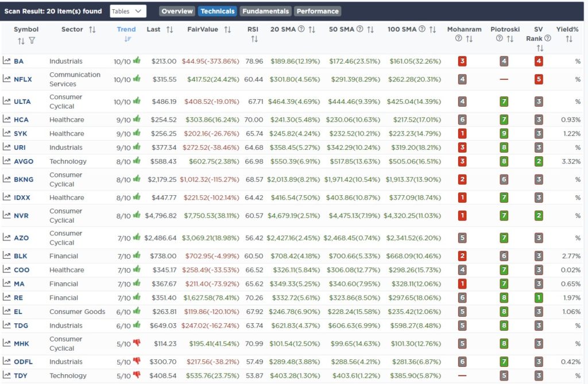Image resolution: width=588 pixels, height=384 pixels.
Task: Show the 100 SMA help icon
Action: 422,29
